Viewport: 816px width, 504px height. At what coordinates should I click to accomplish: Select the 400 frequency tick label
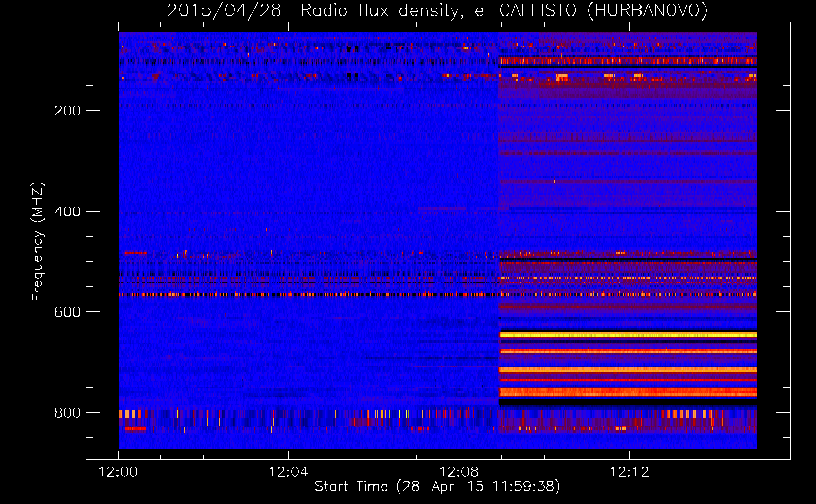[68, 211]
